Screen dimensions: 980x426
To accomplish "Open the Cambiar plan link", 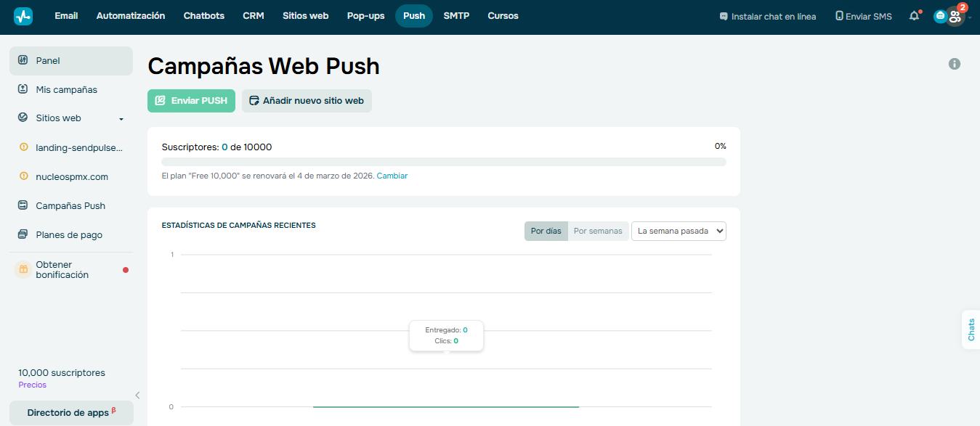I will [392, 176].
